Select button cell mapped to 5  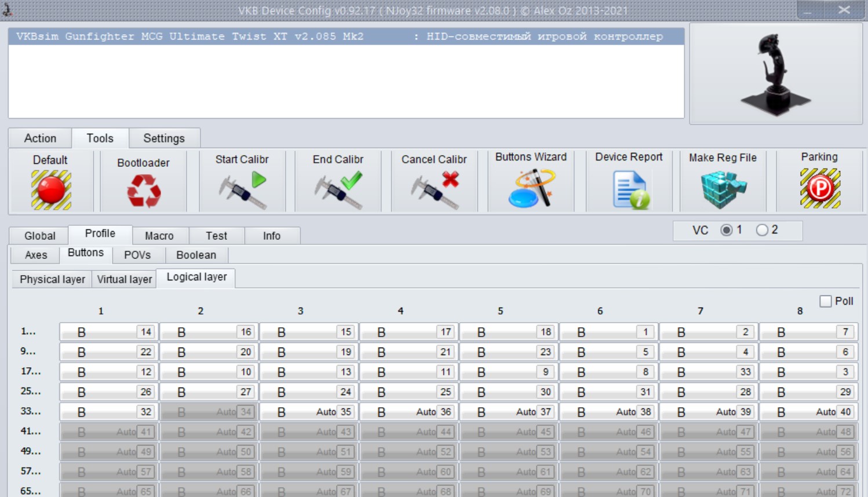[608, 352]
